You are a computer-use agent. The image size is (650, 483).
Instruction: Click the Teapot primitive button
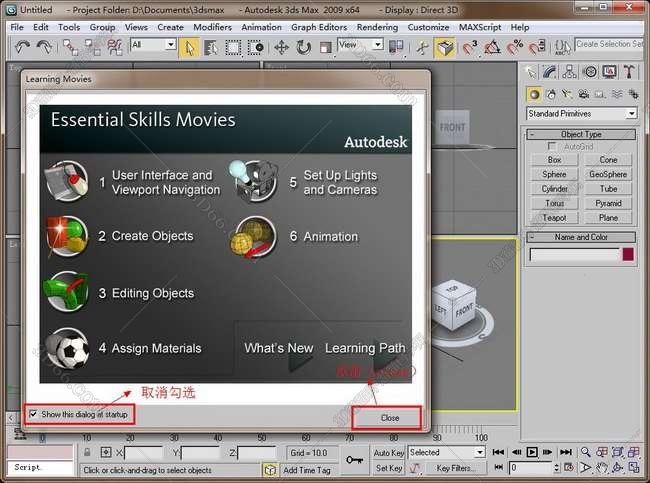tap(554, 218)
